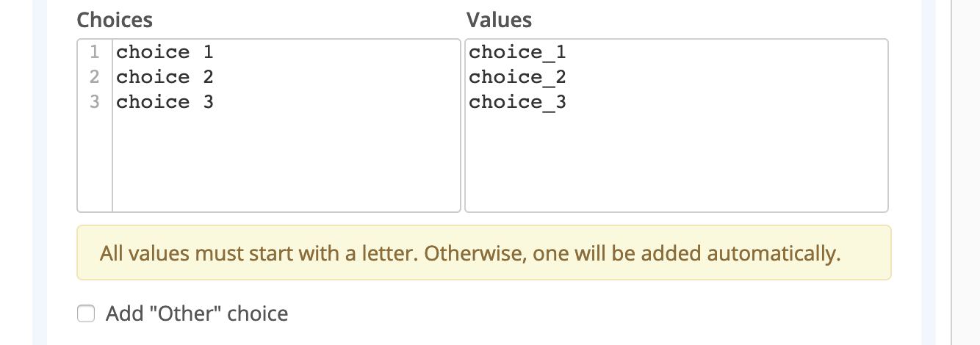Select the "choice 3" line in the Choices editor
Viewport: 980px width, 345px height.
(x=165, y=102)
